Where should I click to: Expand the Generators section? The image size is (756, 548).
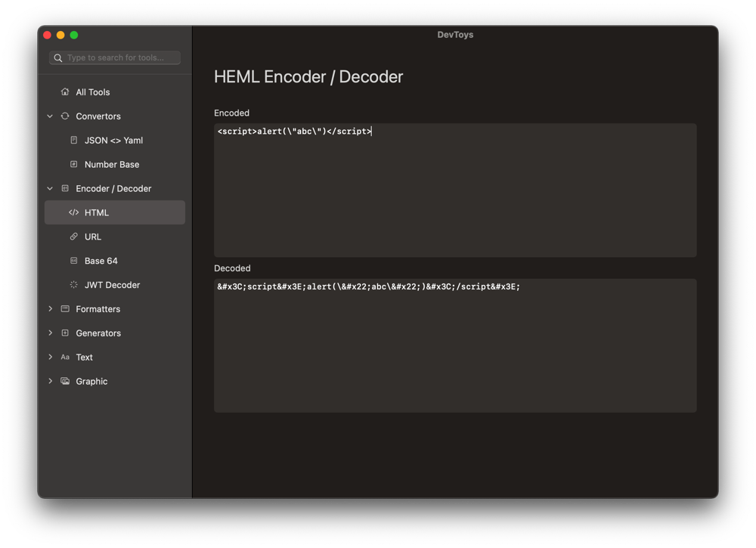50,333
